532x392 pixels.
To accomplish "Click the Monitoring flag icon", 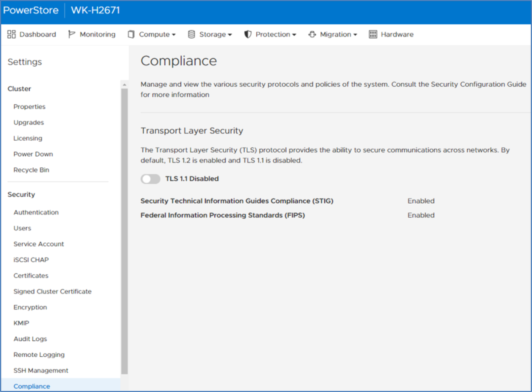I will [x=71, y=34].
